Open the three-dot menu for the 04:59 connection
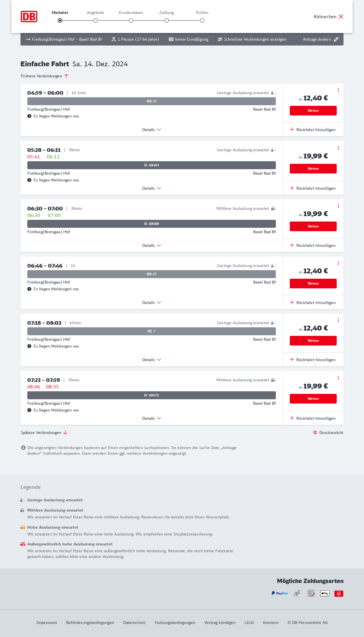Screen dimensions: 364x637 pos(338,90)
